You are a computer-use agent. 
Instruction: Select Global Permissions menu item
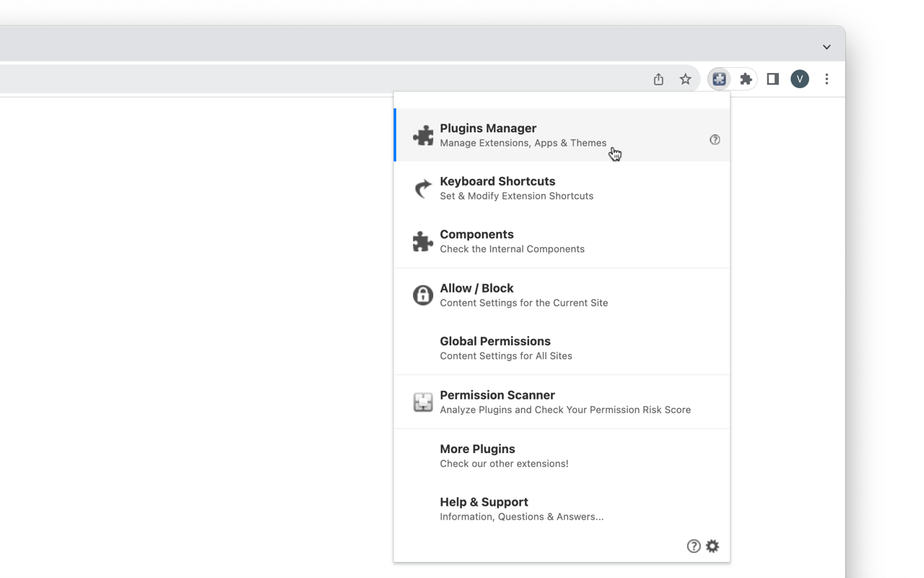pyautogui.click(x=495, y=348)
